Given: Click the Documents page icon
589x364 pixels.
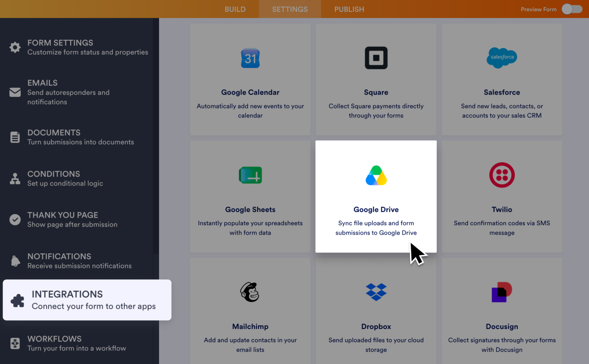Looking at the screenshot, I should point(15,137).
